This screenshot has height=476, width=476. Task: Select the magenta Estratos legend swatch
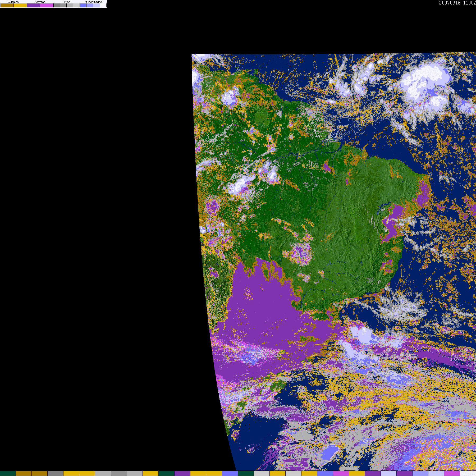click(x=47, y=5)
